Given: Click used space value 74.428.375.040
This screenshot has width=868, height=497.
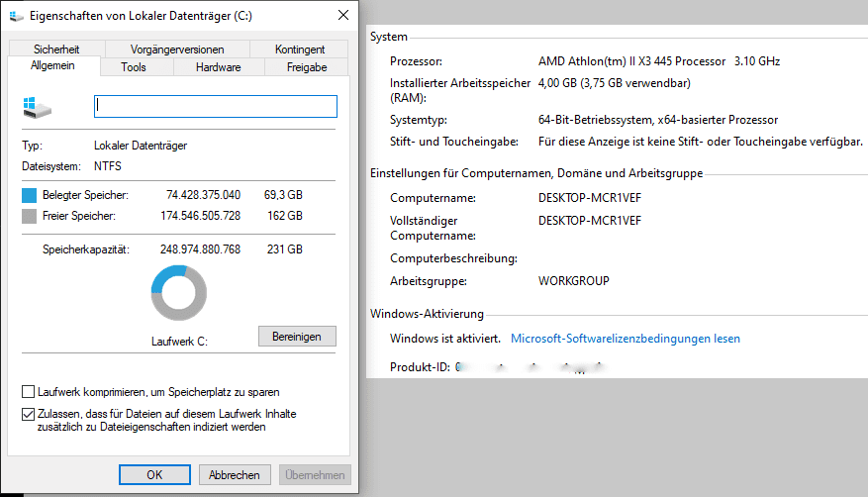Looking at the screenshot, I should click(203, 195).
